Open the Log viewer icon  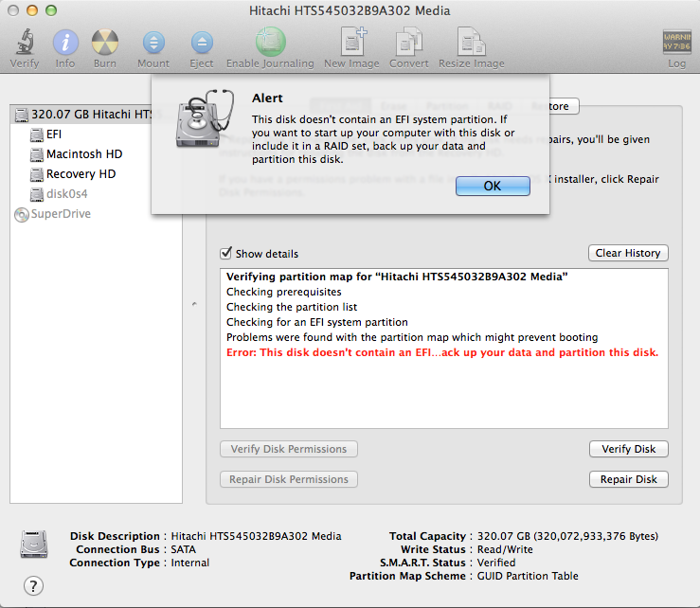[x=676, y=43]
